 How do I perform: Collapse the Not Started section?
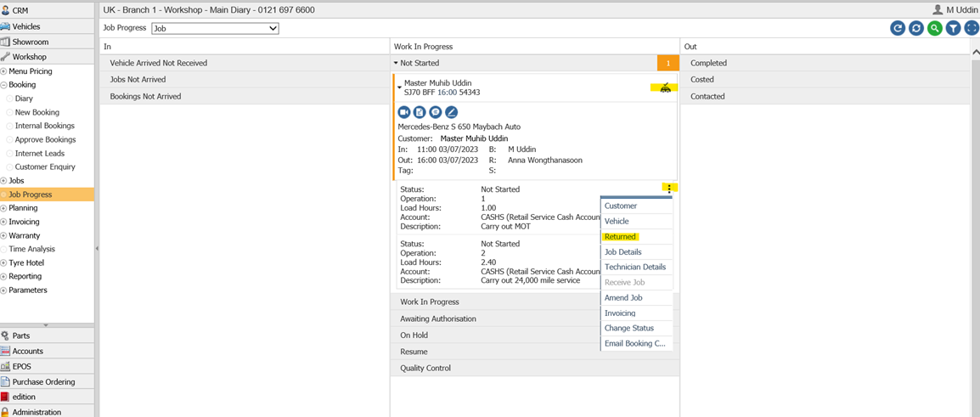(397, 63)
